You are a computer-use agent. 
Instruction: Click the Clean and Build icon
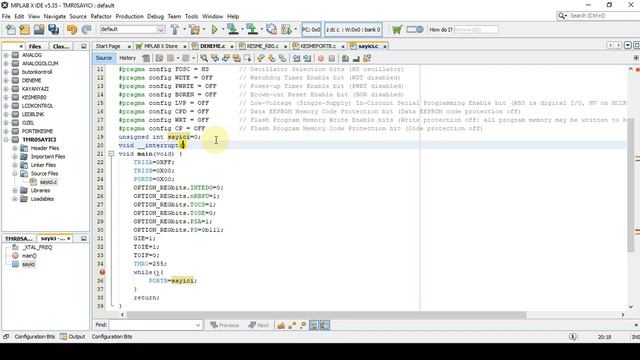pos(195,29)
